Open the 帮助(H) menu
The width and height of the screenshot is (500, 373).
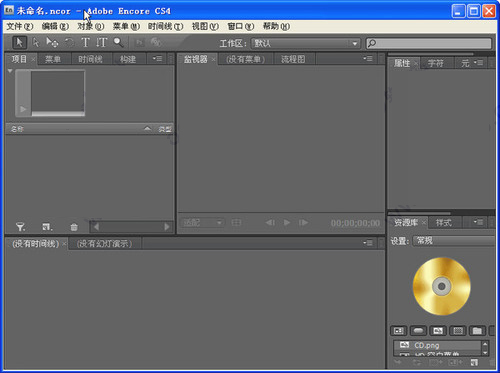(276, 26)
